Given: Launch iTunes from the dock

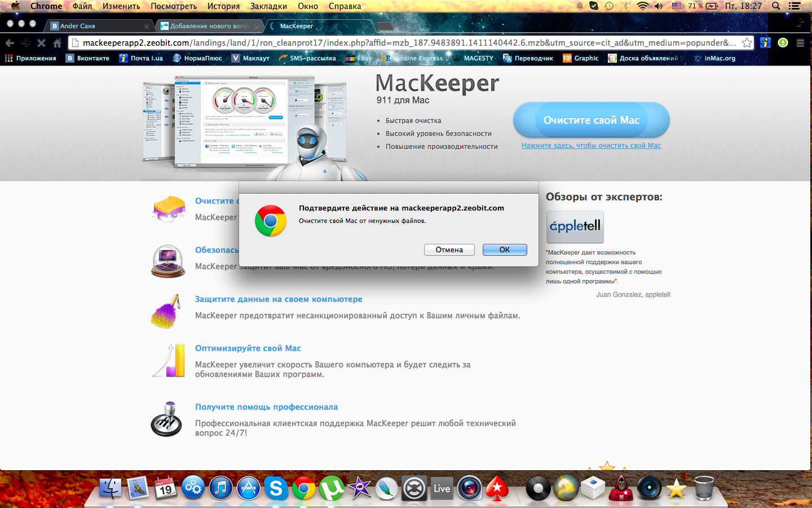Looking at the screenshot, I should [x=221, y=488].
